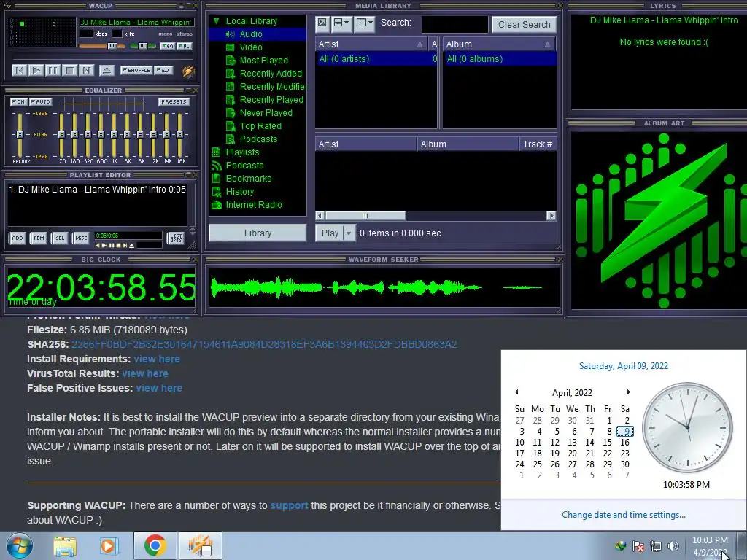
Task: Skip to next track in WACUP main window
Action: click(x=86, y=71)
